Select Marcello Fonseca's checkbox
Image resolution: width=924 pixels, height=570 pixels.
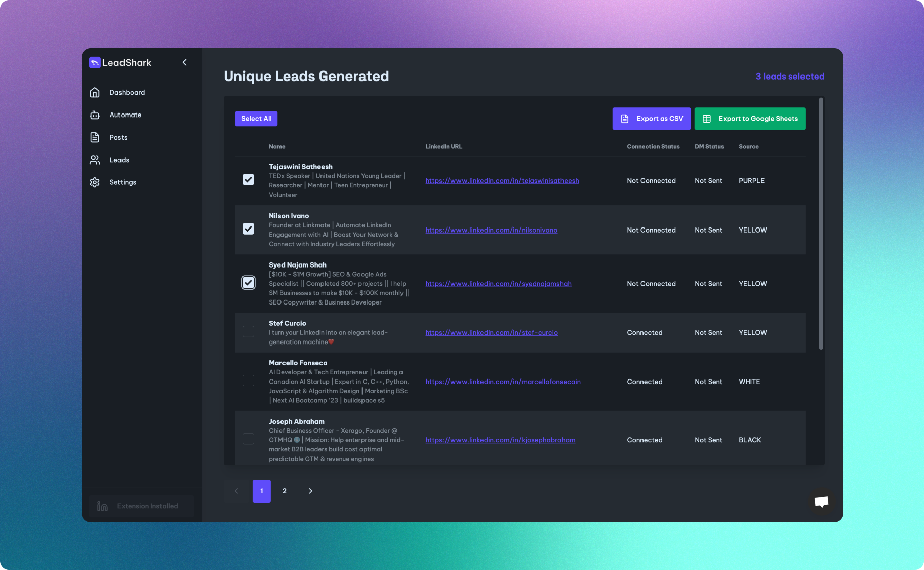(x=248, y=381)
